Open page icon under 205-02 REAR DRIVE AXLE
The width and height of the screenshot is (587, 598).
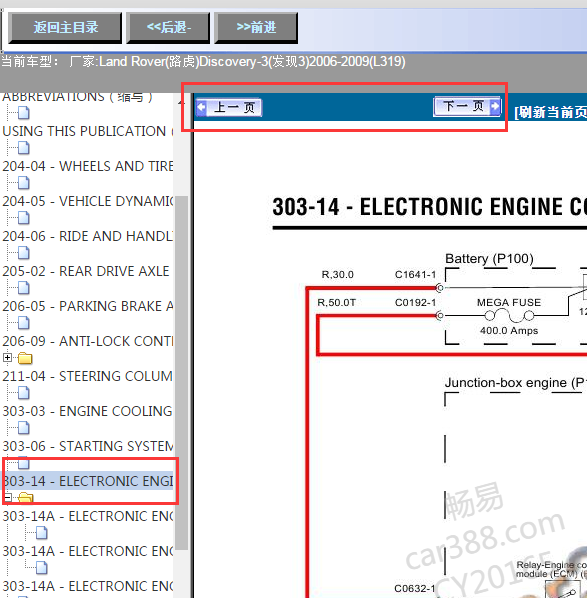click(24, 288)
